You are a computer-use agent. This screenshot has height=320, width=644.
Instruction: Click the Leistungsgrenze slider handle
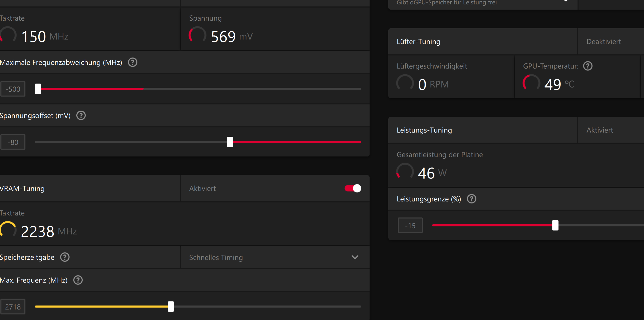click(555, 225)
